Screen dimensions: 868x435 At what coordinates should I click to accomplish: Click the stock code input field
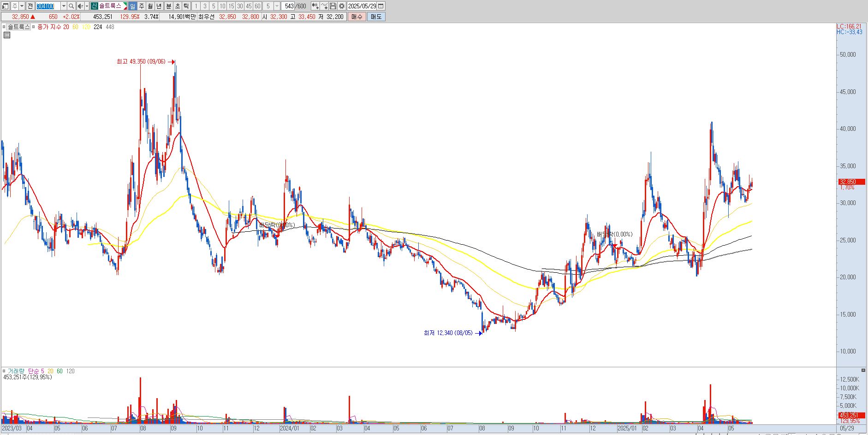point(48,6)
